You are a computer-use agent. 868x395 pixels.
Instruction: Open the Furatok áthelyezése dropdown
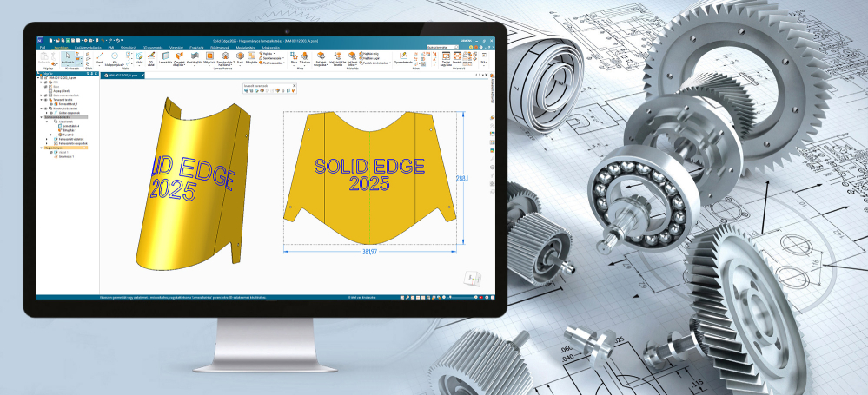[390, 63]
